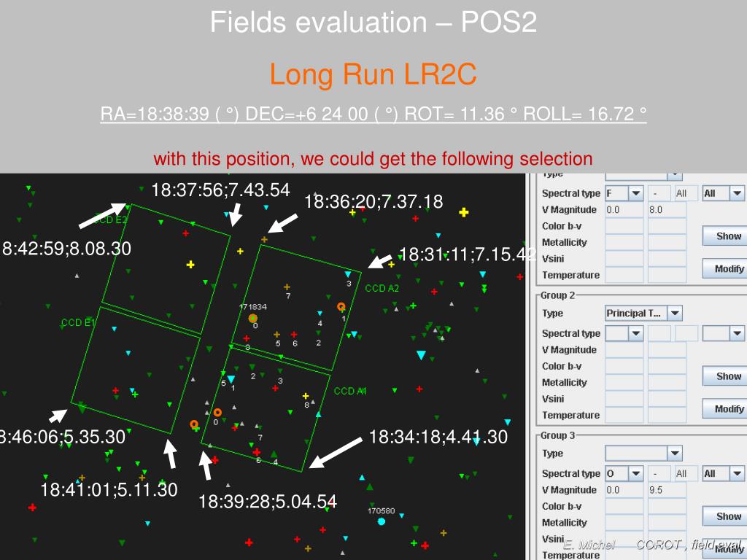Image resolution: width=747 pixels, height=560 pixels.
Task: Click the orange-circled star labeled 171834
Action: 253,318
